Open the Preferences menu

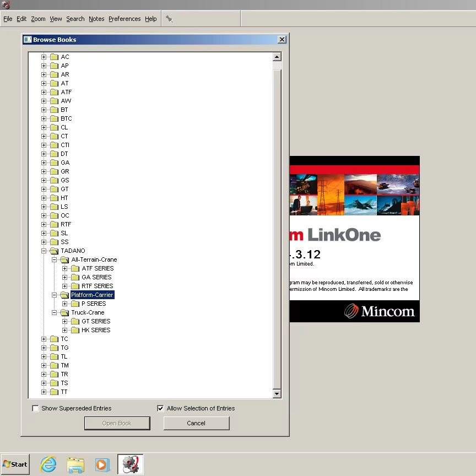(125, 19)
